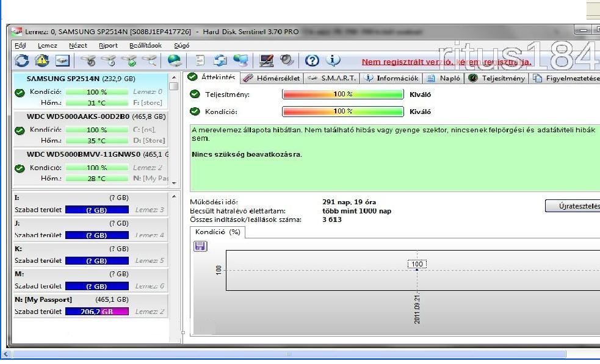The width and height of the screenshot is (600, 364).
Task: Click the hard disk drive toolbar icon
Action: pyautogui.click(x=62, y=60)
